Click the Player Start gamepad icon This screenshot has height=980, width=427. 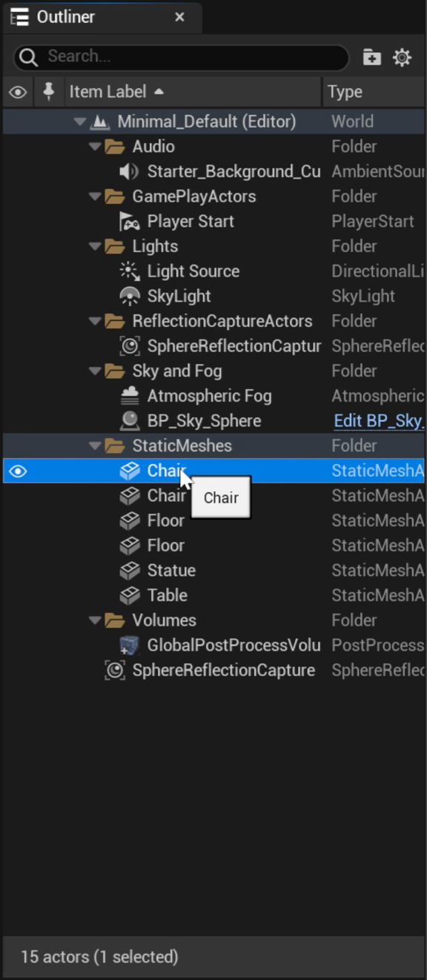point(130,222)
